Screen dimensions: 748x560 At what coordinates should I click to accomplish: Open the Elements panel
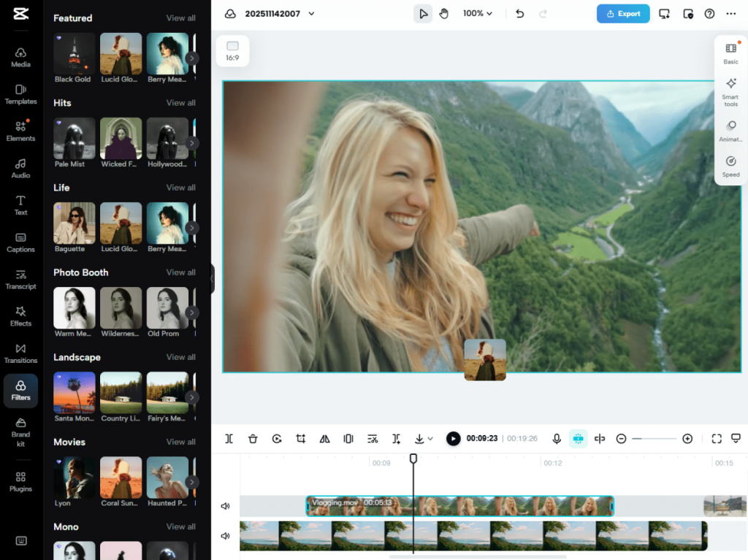(20, 131)
